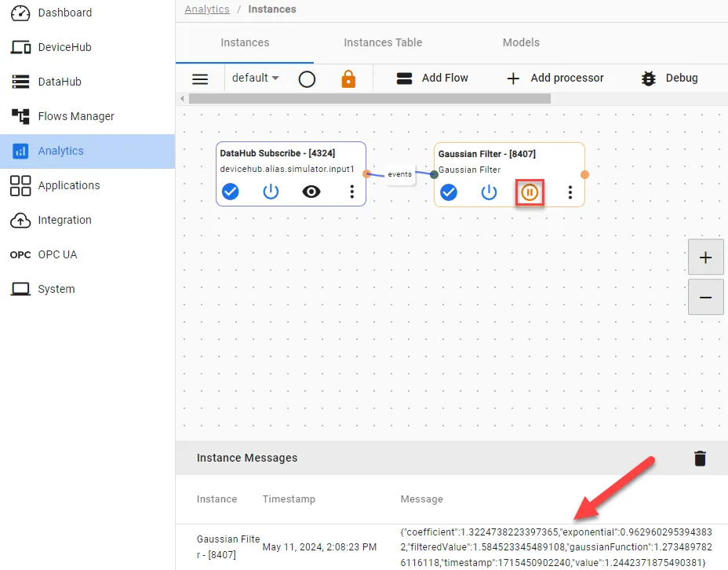This screenshot has width=728, height=570.
Task: Zoom out the canvas with minus button
Action: [x=706, y=298]
